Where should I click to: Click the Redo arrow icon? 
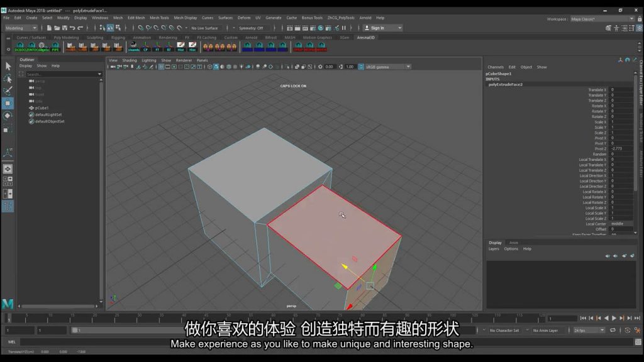(x=80, y=28)
